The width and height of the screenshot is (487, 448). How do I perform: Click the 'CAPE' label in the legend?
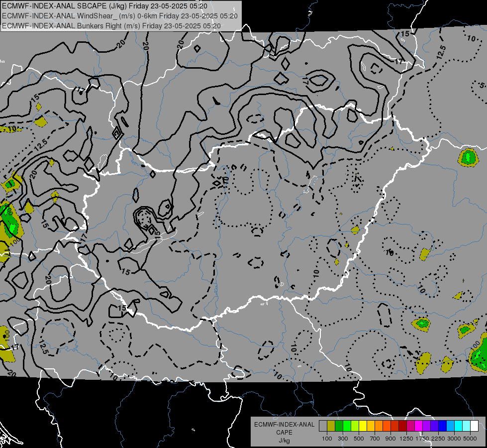coord(284,433)
